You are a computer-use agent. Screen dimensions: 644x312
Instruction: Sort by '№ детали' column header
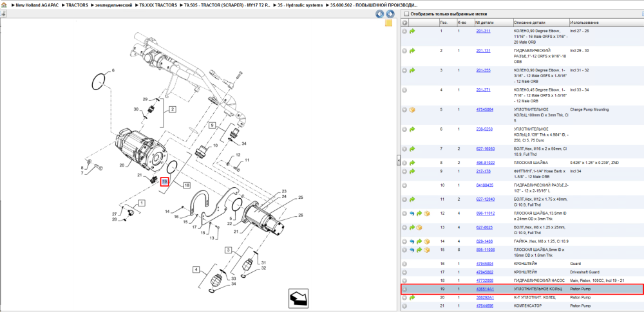(x=493, y=22)
